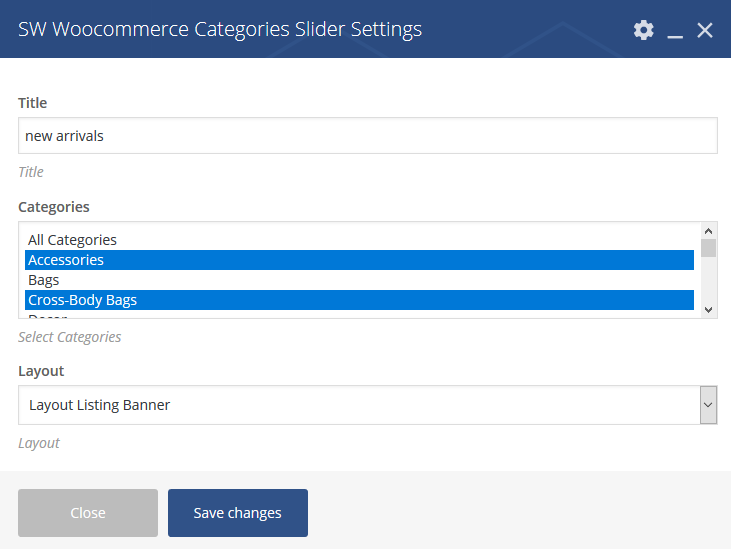The height and width of the screenshot is (549, 731).
Task: Click the categories list scroll up arrow
Action: (708, 231)
